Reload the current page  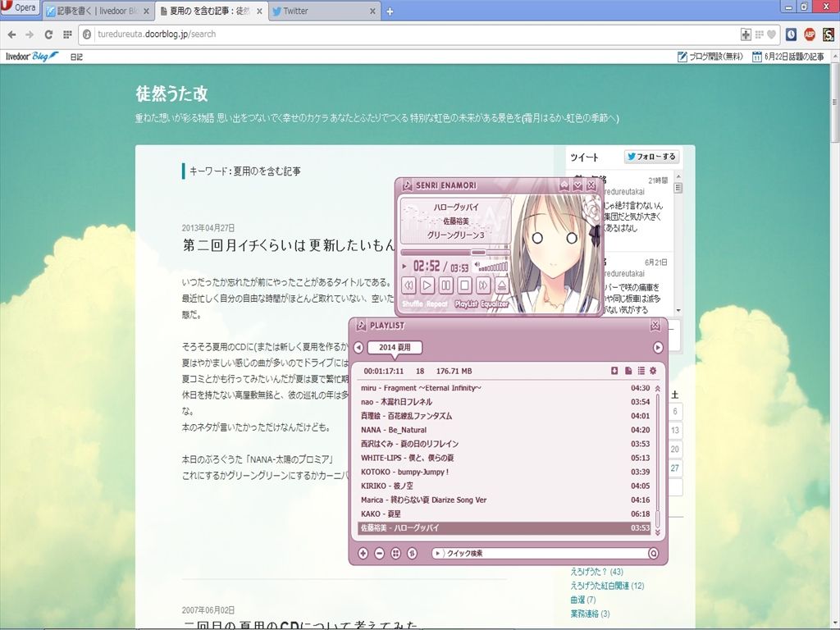(48, 34)
